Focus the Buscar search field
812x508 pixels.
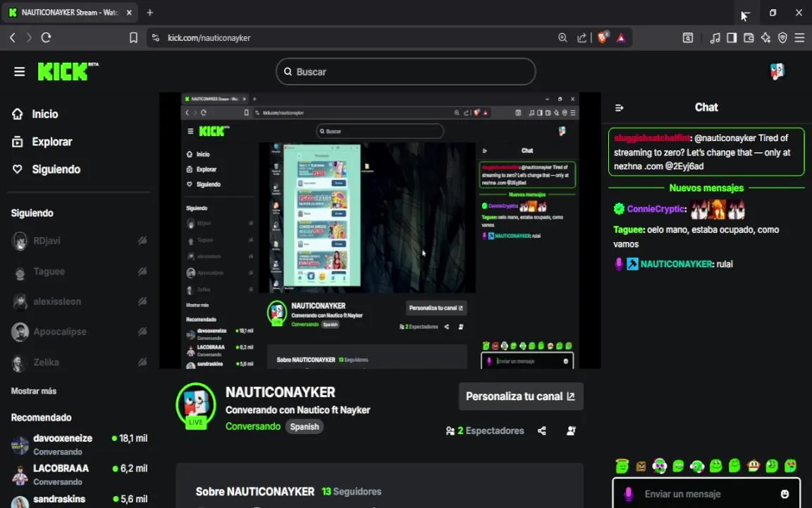pyautogui.click(x=405, y=71)
